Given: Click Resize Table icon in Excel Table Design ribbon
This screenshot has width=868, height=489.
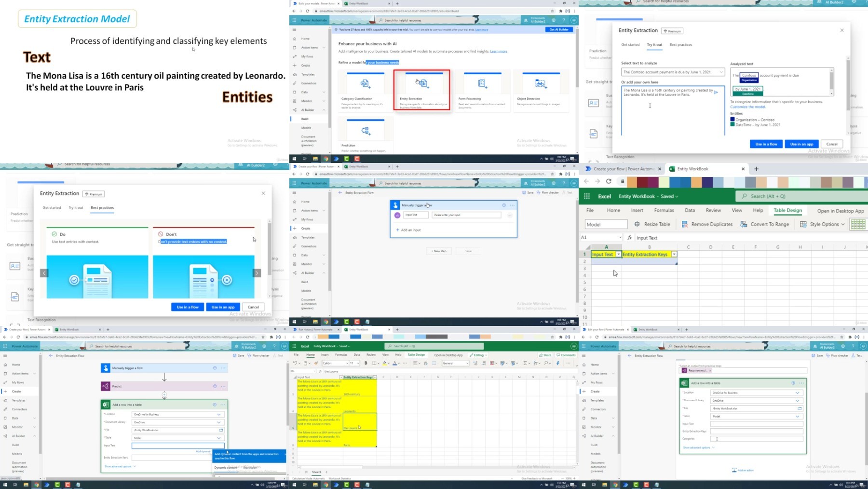Looking at the screenshot, I should pyautogui.click(x=637, y=224).
